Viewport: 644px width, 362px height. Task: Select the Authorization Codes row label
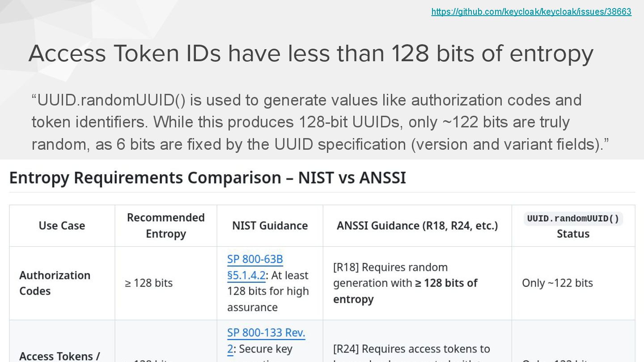tap(55, 283)
